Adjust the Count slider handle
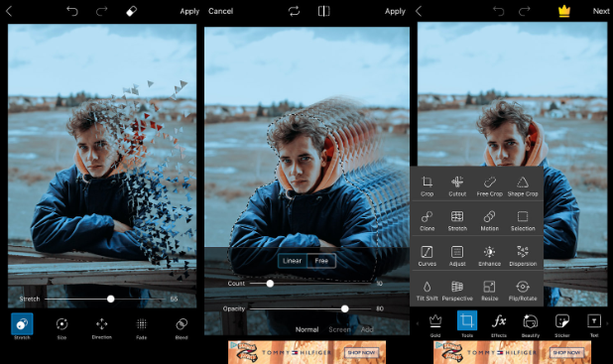Viewport: 613px width, 364px height. pos(270,284)
